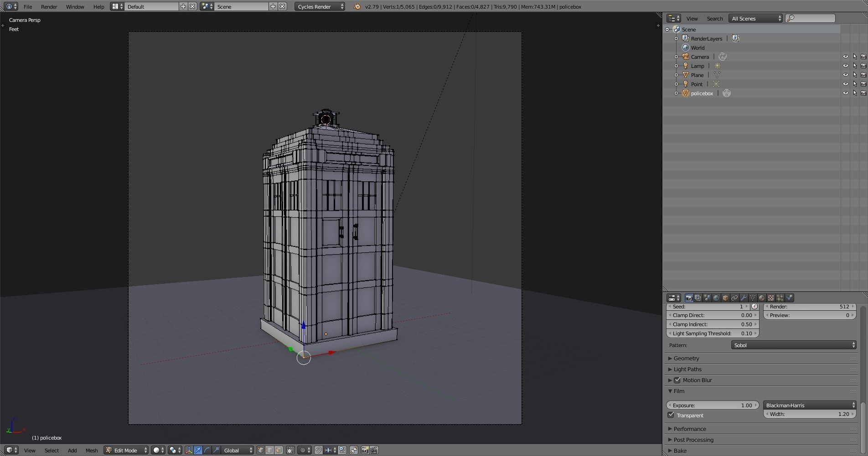Open the Render Layers properties tab
This screenshot has height=456, width=868.
pos(698,298)
